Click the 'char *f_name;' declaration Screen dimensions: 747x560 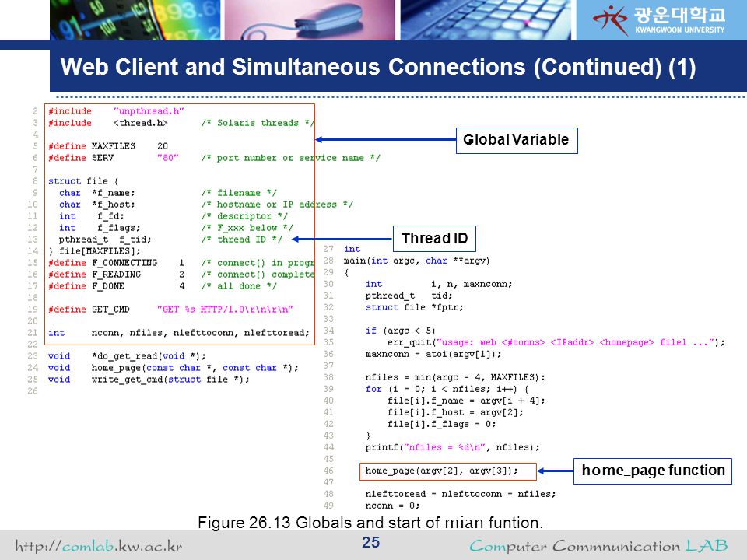tap(96, 193)
